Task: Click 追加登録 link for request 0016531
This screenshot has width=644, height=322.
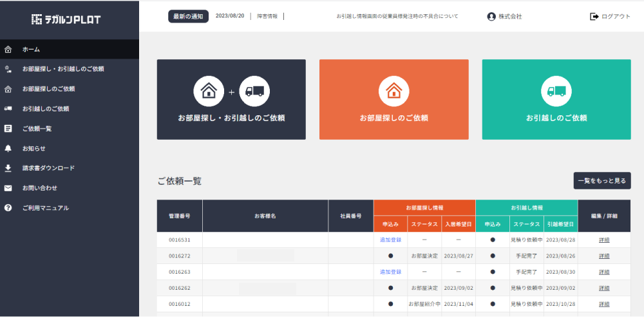Action: click(x=391, y=240)
